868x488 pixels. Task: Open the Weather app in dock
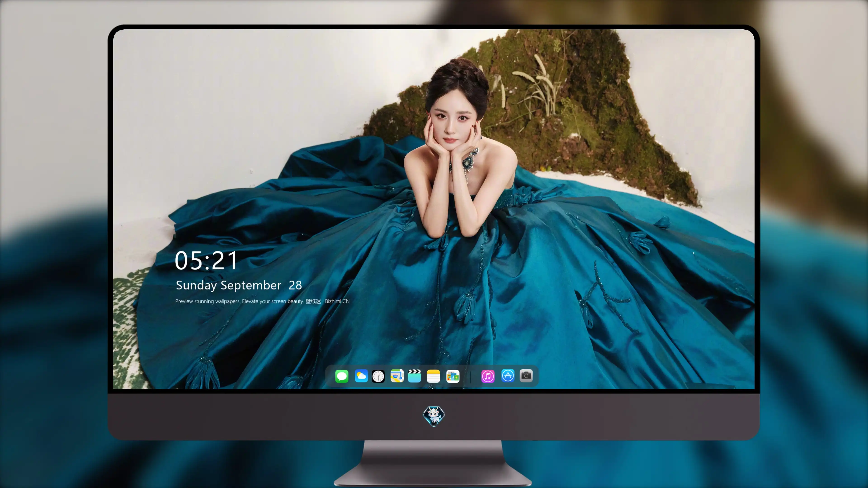click(361, 376)
